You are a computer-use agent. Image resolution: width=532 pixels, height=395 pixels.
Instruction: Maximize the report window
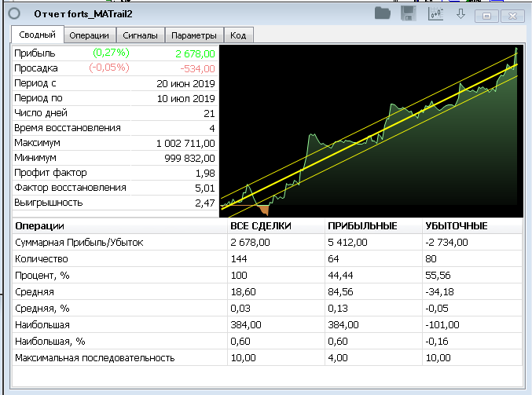click(x=486, y=15)
